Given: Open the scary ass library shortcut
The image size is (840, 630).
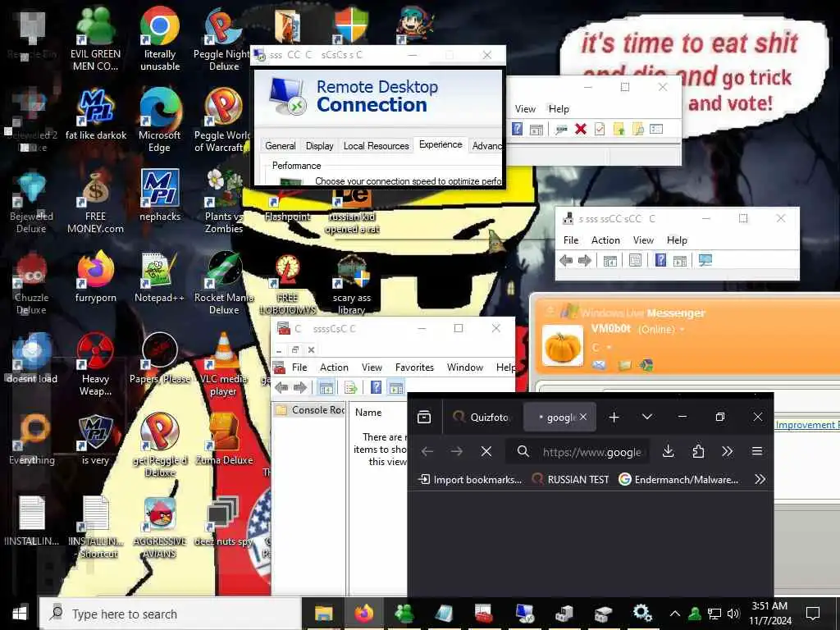Looking at the screenshot, I should pos(351,284).
